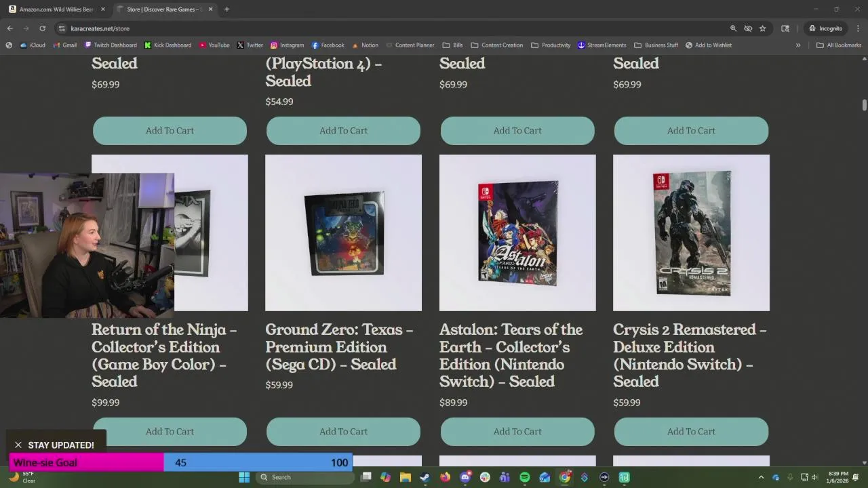The width and height of the screenshot is (868, 488).
Task: Show hidden system tray icons
Action: [761, 477]
